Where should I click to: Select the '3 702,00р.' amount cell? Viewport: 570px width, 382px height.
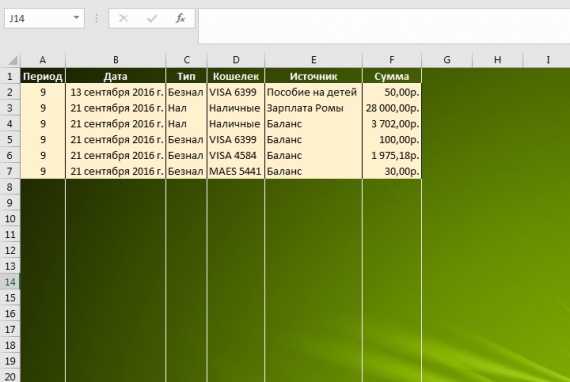point(392,124)
